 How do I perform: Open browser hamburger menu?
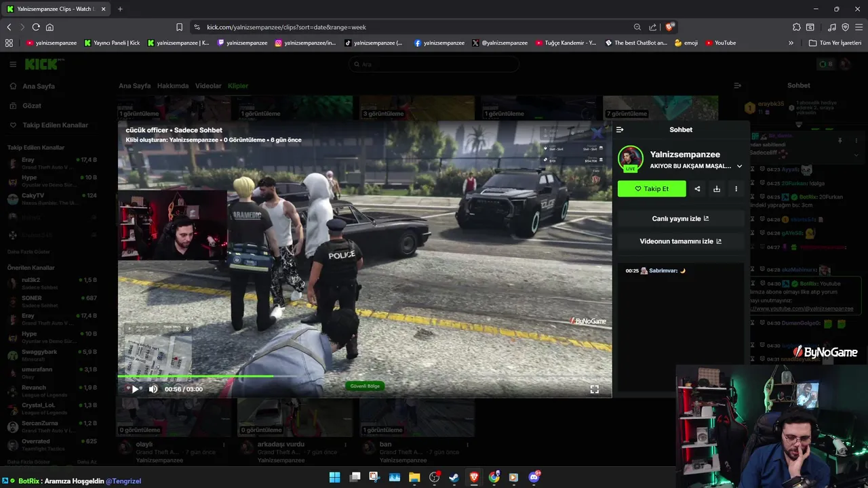tap(859, 27)
